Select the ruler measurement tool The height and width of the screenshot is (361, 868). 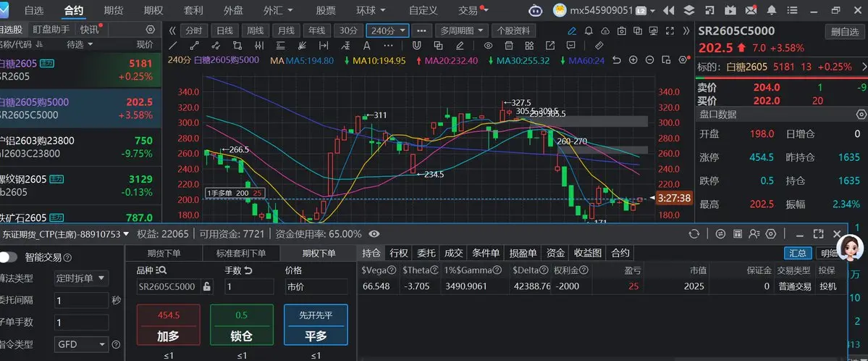[x=599, y=46]
